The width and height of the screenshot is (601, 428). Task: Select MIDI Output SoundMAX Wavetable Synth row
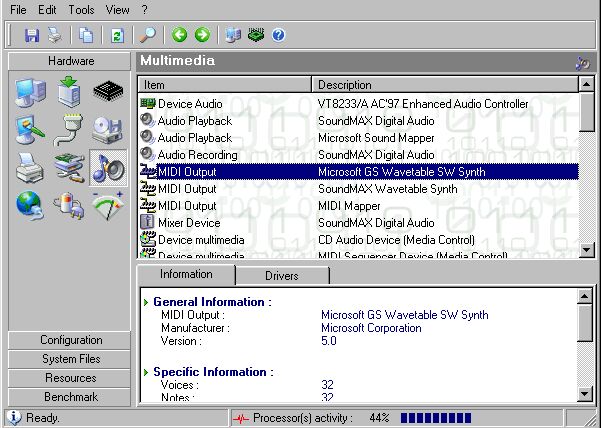click(x=358, y=189)
